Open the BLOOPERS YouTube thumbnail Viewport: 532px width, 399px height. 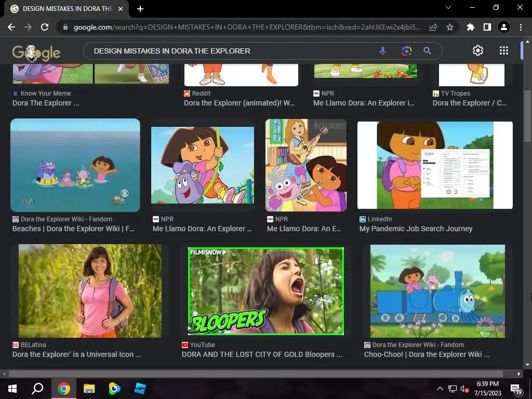266,291
